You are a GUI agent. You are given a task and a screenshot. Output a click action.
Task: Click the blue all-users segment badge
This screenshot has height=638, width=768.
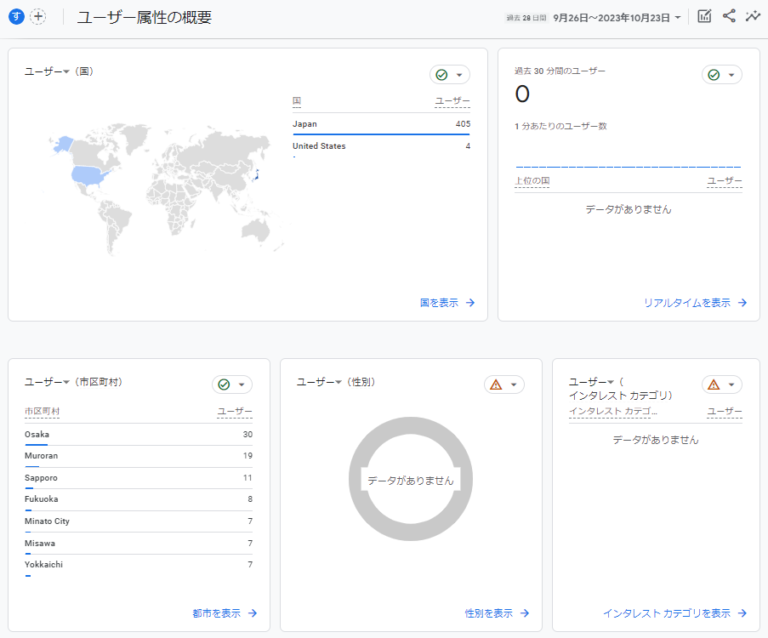16,17
